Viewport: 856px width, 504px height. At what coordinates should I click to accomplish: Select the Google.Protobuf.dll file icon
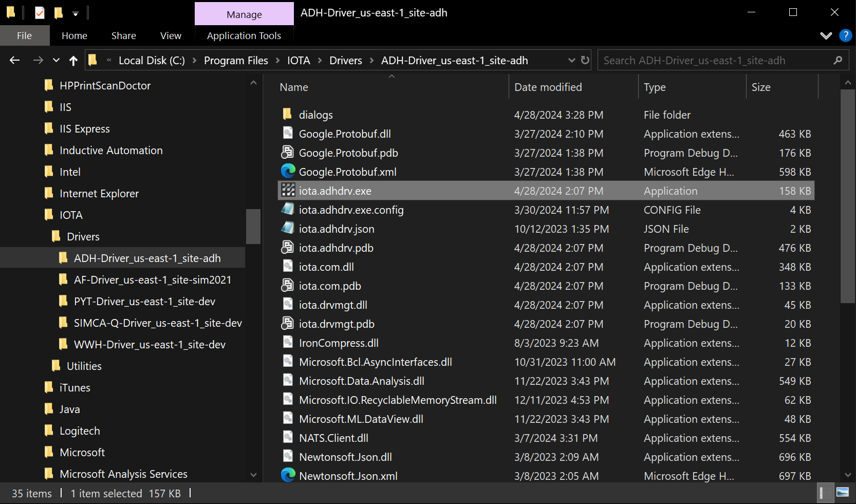click(x=288, y=133)
